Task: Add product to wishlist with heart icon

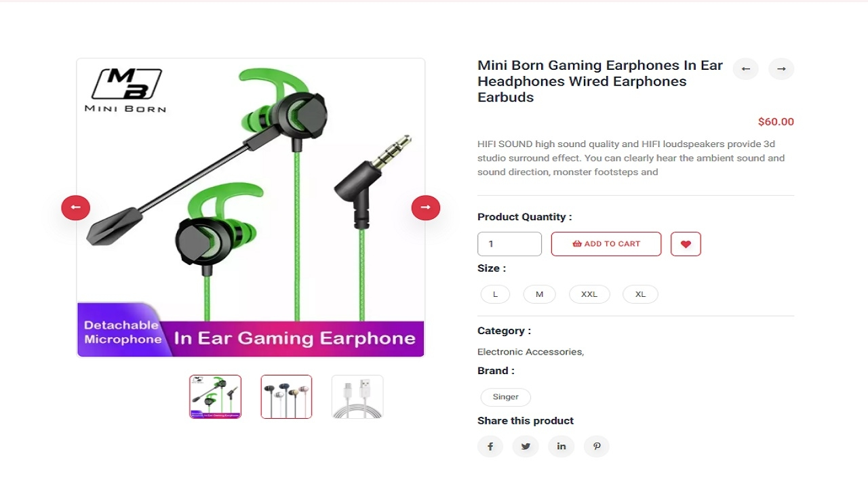Action: 686,244
